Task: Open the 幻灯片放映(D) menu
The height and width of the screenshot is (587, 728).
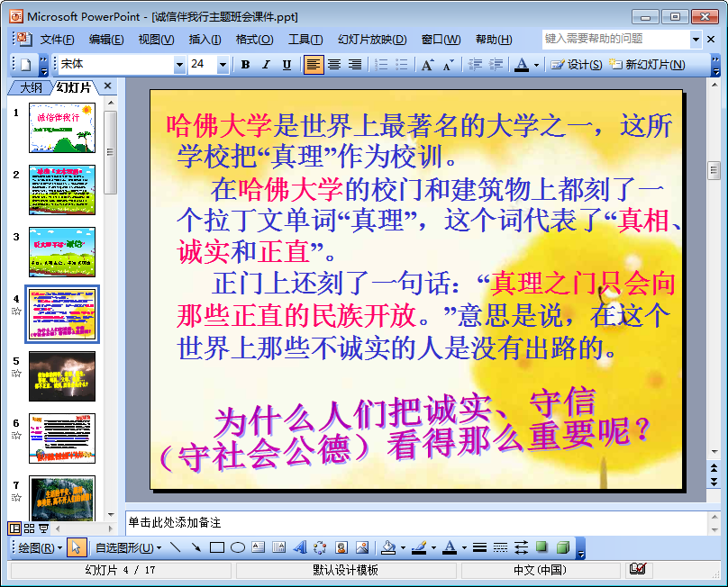Action: 372,40
